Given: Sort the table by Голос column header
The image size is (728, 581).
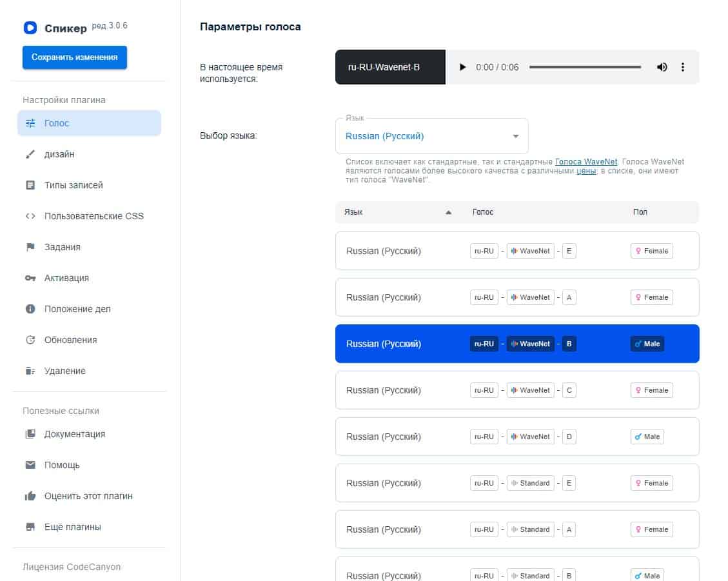Looking at the screenshot, I should pos(483,212).
